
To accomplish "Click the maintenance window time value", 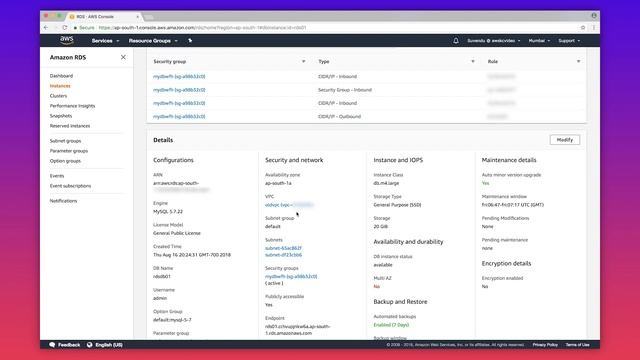I will (513, 205).
